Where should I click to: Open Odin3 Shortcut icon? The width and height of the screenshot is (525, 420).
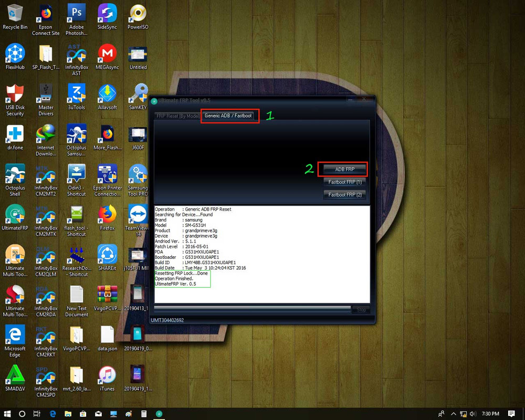pos(76,180)
